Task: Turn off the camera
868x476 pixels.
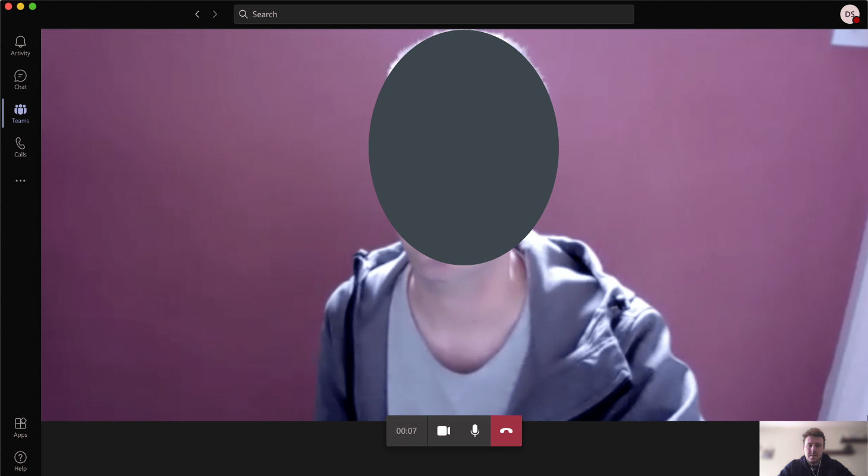Action: [x=444, y=431]
